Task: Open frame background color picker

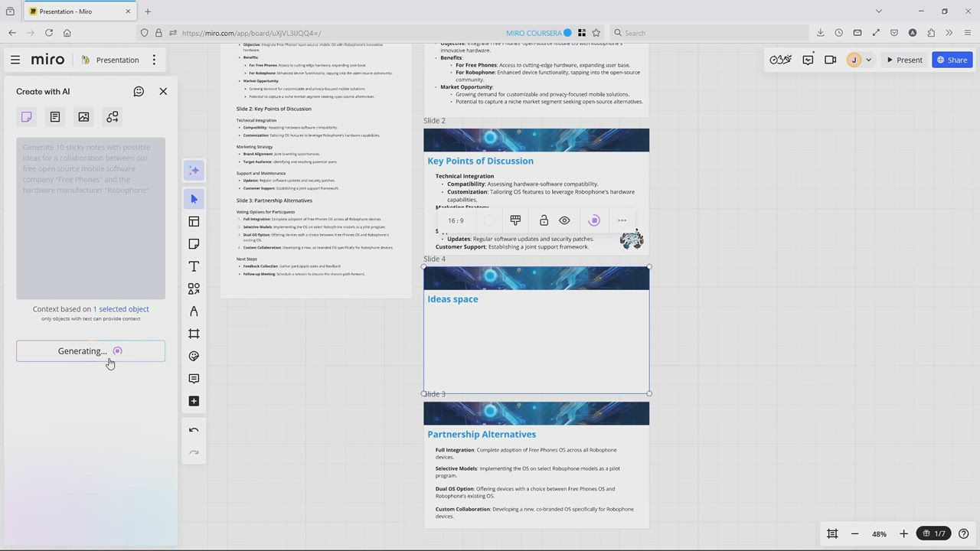Action: [x=489, y=220]
